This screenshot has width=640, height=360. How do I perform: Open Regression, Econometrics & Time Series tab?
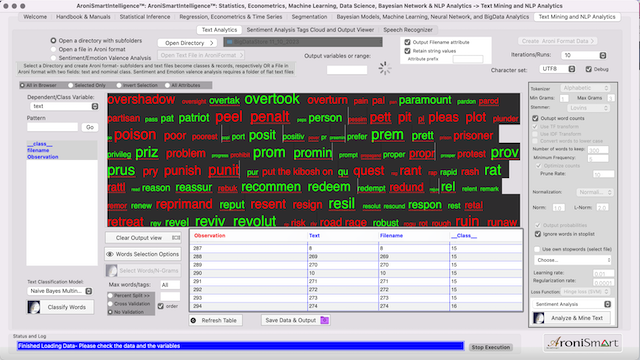[x=231, y=17]
